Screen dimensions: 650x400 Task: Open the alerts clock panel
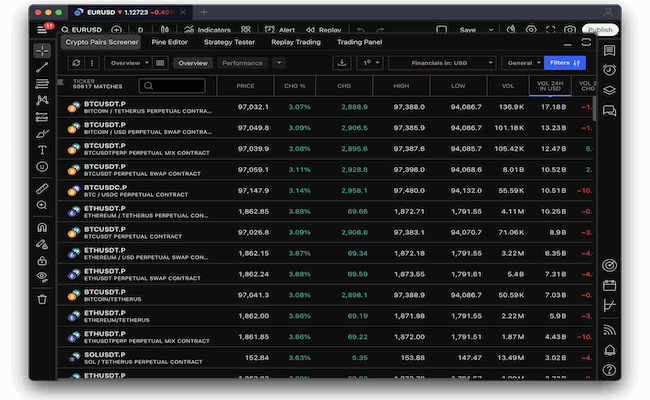coord(609,70)
